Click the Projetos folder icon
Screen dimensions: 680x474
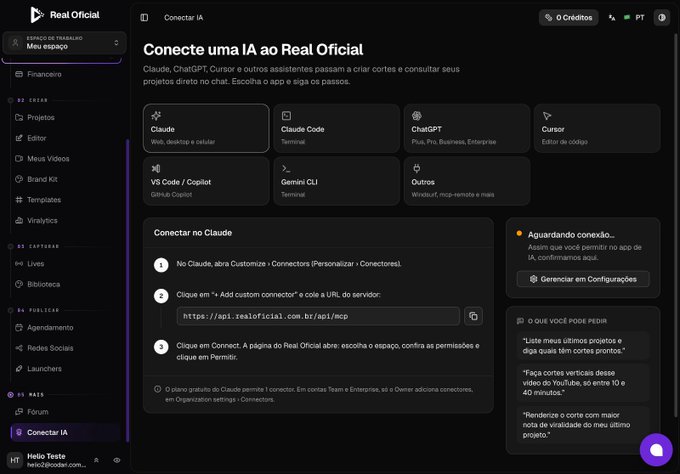pos(19,118)
